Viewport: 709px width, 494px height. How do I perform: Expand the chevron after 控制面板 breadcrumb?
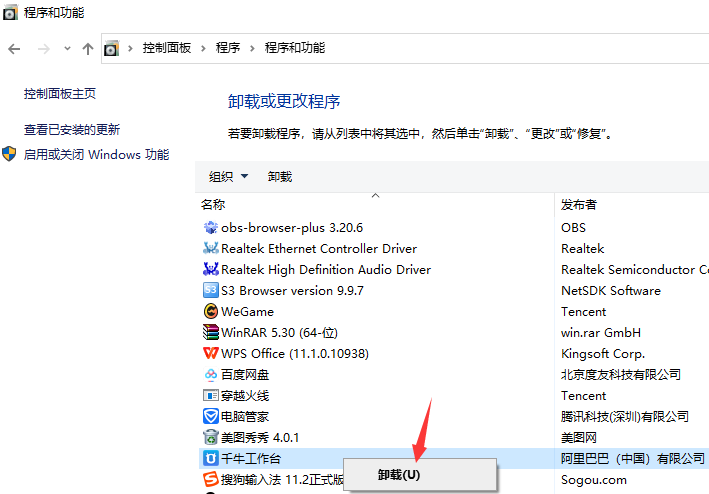coord(203,48)
